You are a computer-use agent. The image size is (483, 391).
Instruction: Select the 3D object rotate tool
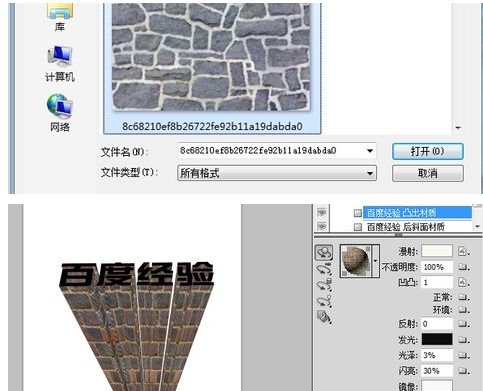point(324,253)
